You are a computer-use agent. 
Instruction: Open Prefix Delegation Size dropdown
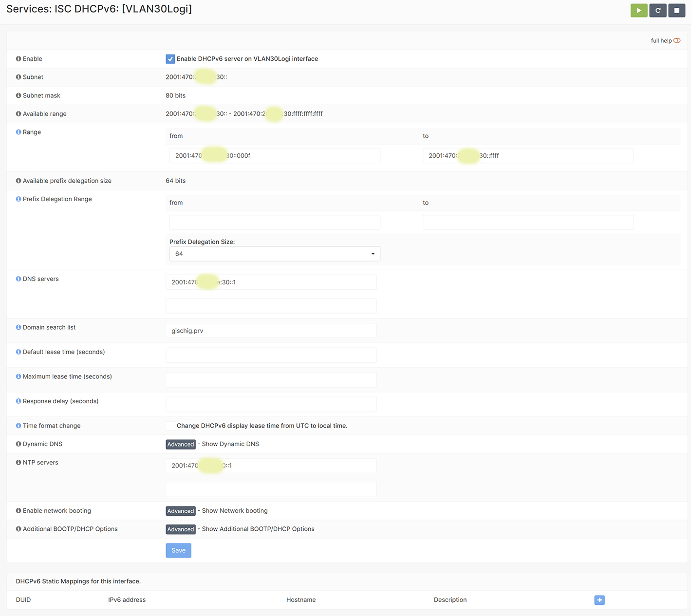[275, 254]
